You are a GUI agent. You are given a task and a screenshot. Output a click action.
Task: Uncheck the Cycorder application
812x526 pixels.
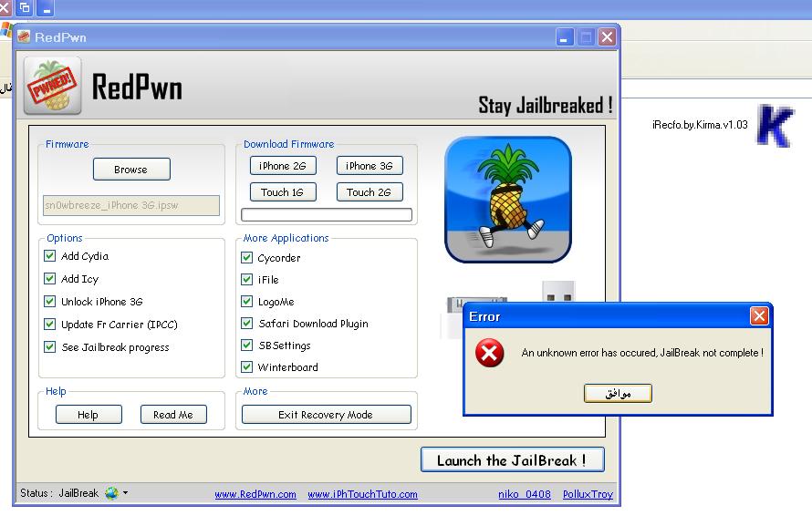[x=247, y=258]
